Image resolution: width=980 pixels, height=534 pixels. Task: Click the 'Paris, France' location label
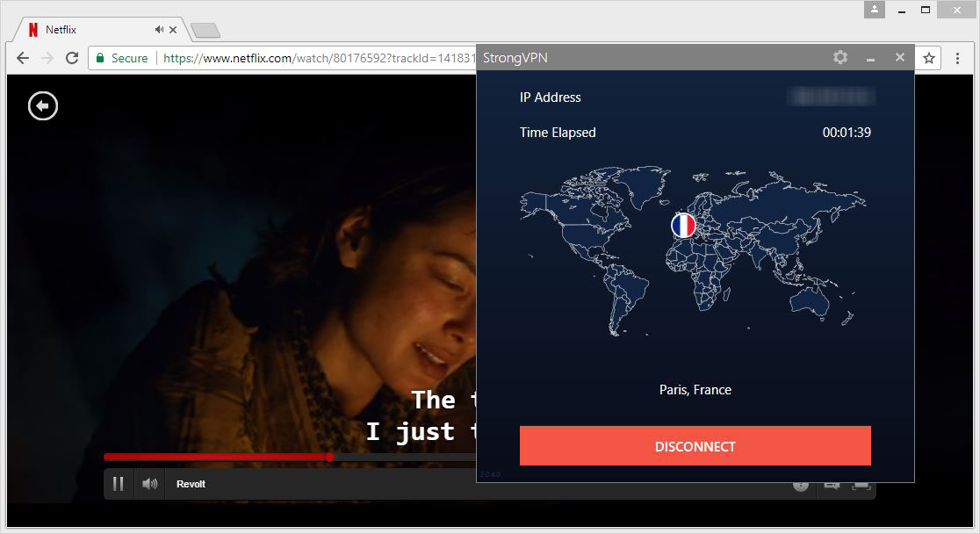tap(695, 390)
